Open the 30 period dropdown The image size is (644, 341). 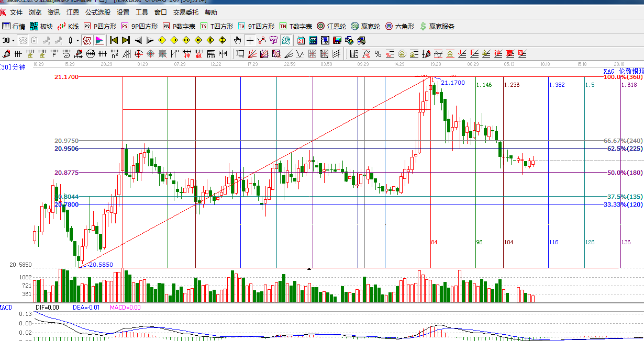tap(8, 40)
